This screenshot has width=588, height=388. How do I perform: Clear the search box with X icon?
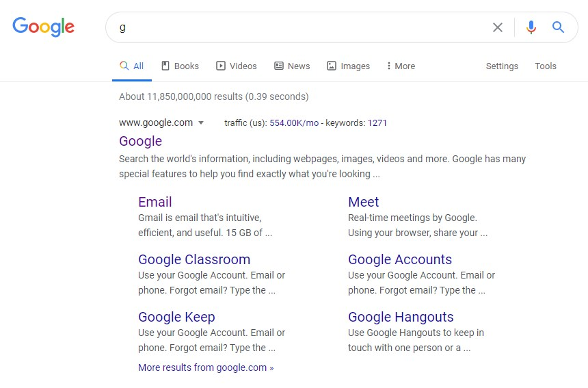498,27
